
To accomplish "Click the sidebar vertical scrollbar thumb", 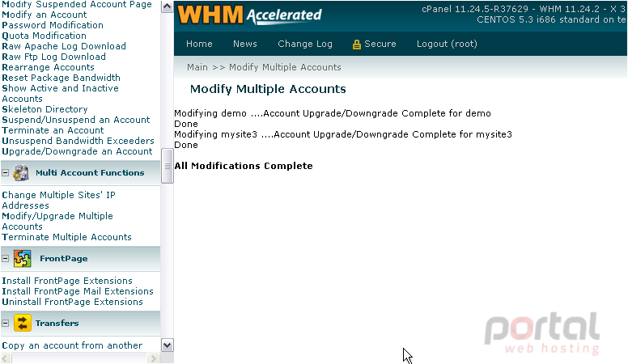I will [x=167, y=166].
